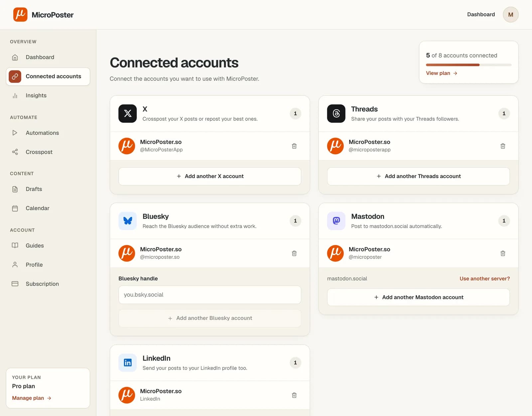Select Connected accounts in sidebar
This screenshot has height=416, width=532.
48,77
